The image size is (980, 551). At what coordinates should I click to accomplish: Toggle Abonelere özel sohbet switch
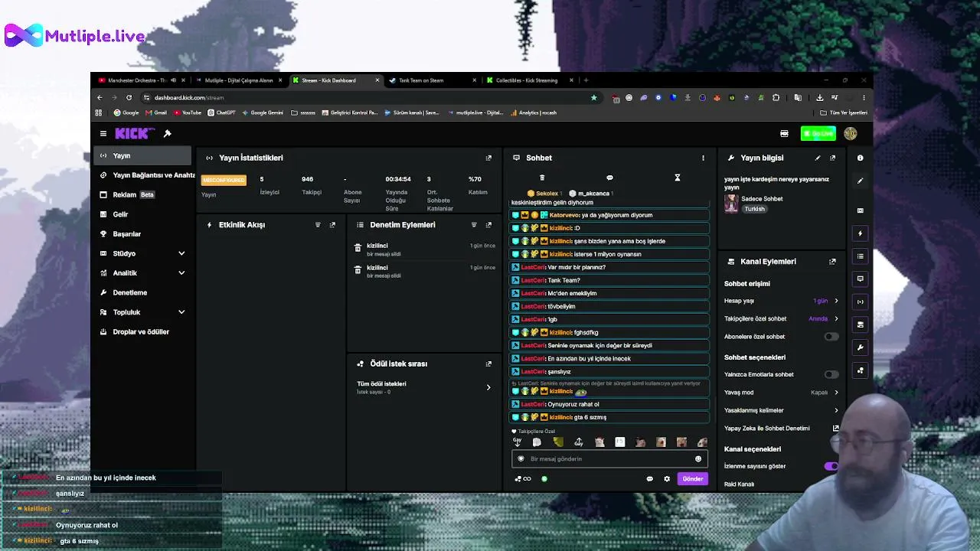click(831, 337)
